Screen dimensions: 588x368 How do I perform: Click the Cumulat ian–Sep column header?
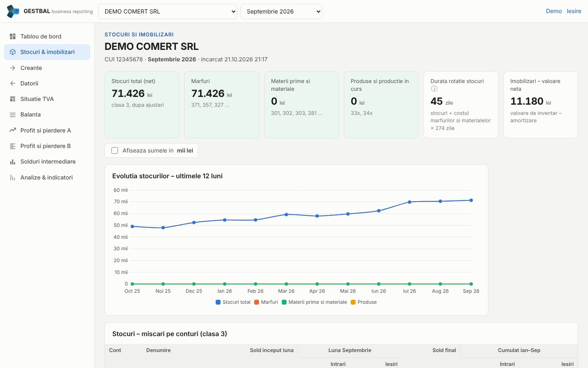tap(519, 350)
